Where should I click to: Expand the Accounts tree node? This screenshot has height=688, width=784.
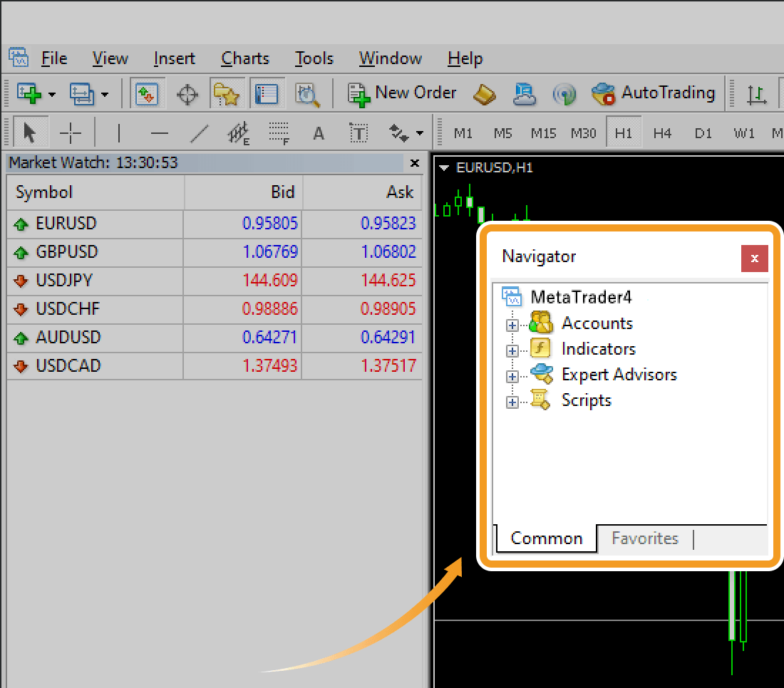click(511, 325)
